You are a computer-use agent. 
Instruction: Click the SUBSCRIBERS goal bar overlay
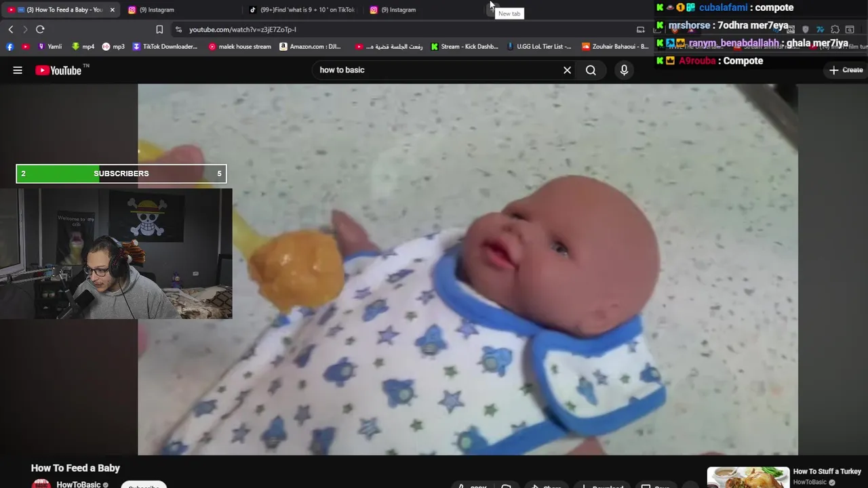click(121, 174)
